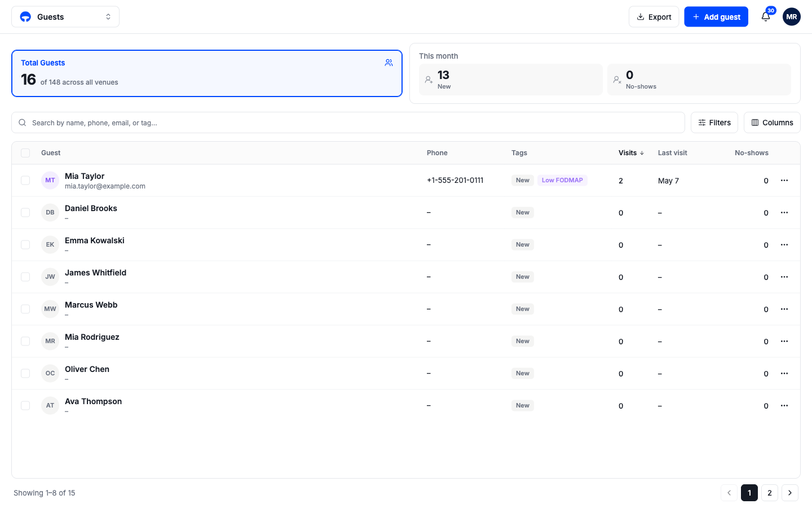812x508 pixels.
Task: Toggle the select-all guests checkbox
Action: coord(25,153)
